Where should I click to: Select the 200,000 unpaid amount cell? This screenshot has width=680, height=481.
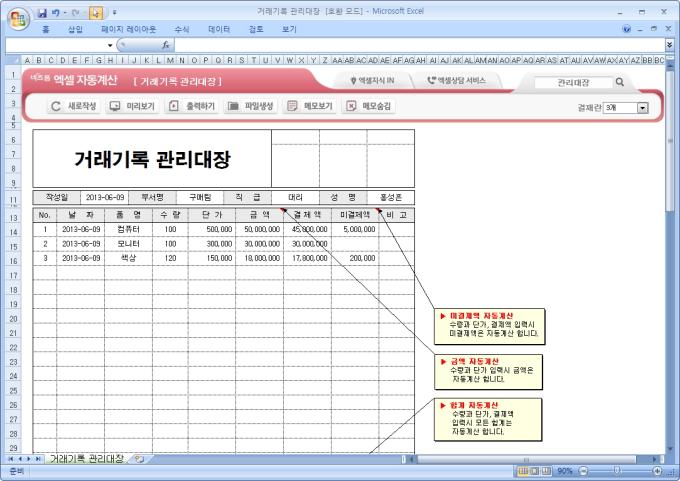point(355,258)
